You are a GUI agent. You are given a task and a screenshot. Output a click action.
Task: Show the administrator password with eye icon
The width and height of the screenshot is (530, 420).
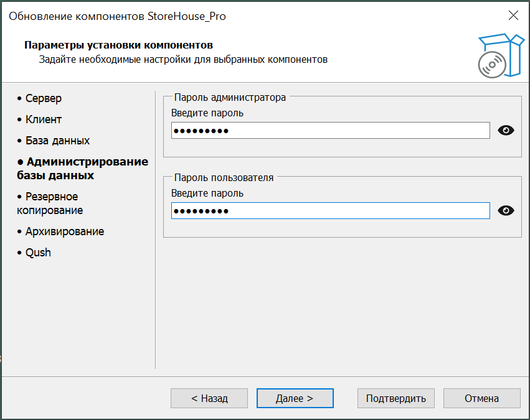506,130
